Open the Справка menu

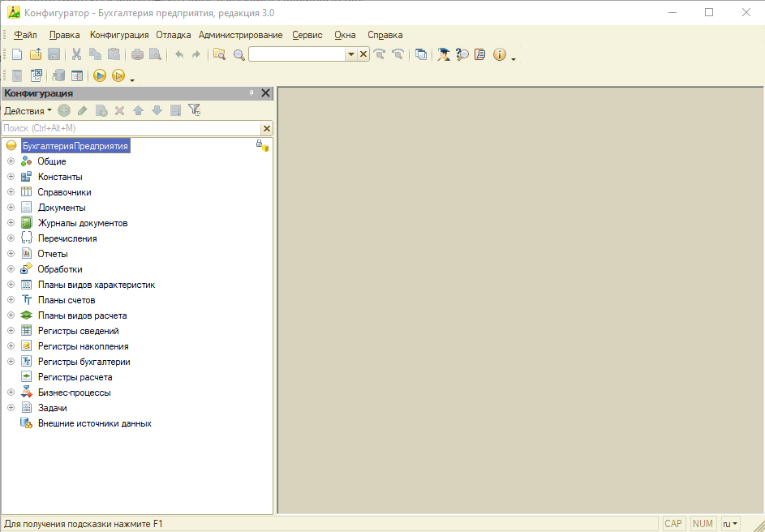click(385, 35)
